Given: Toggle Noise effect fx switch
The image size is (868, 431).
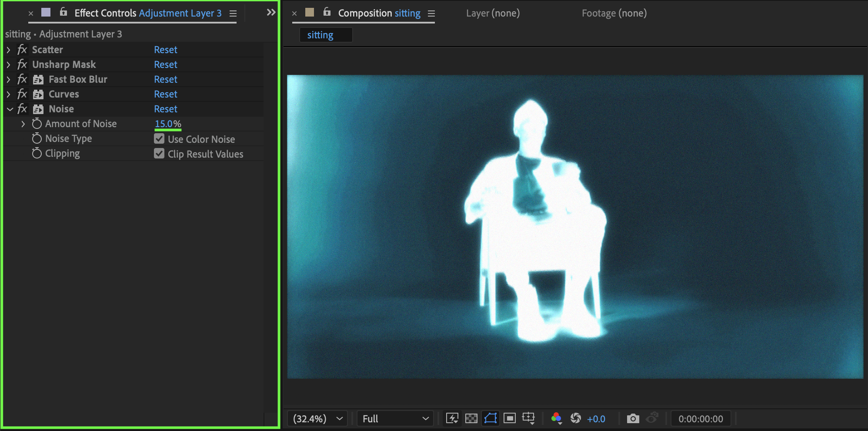Looking at the screenshot, I should pyautogui.click(x=22, y=109).
